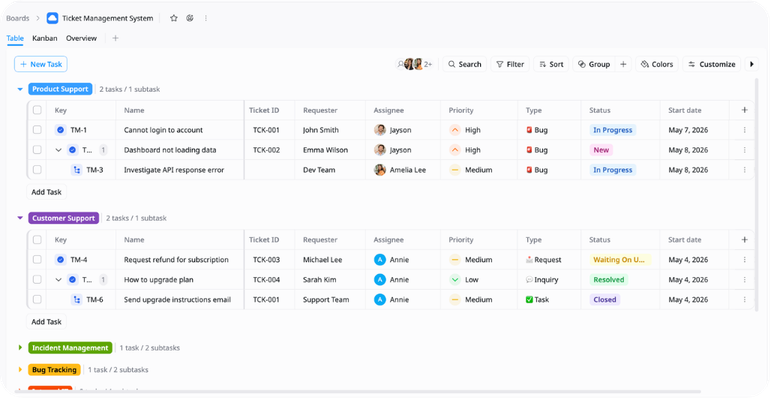Expand the Incident Management group

20,347
